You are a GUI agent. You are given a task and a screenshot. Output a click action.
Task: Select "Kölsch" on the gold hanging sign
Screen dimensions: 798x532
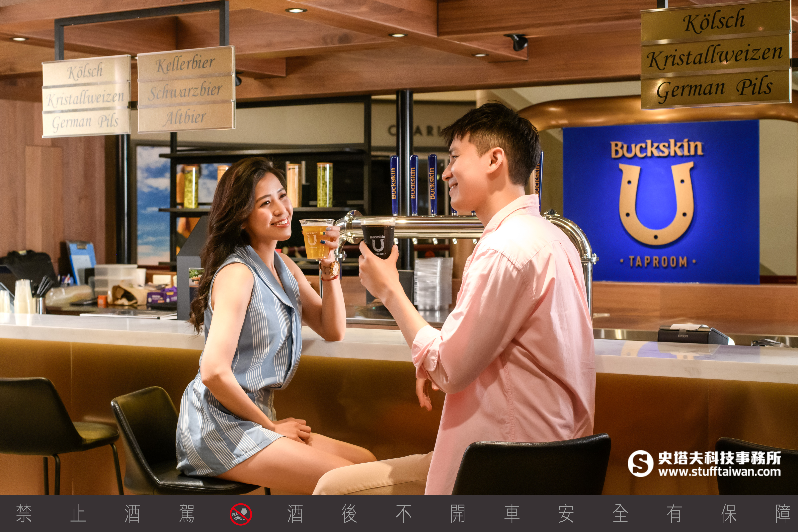(x=714, y=21)
